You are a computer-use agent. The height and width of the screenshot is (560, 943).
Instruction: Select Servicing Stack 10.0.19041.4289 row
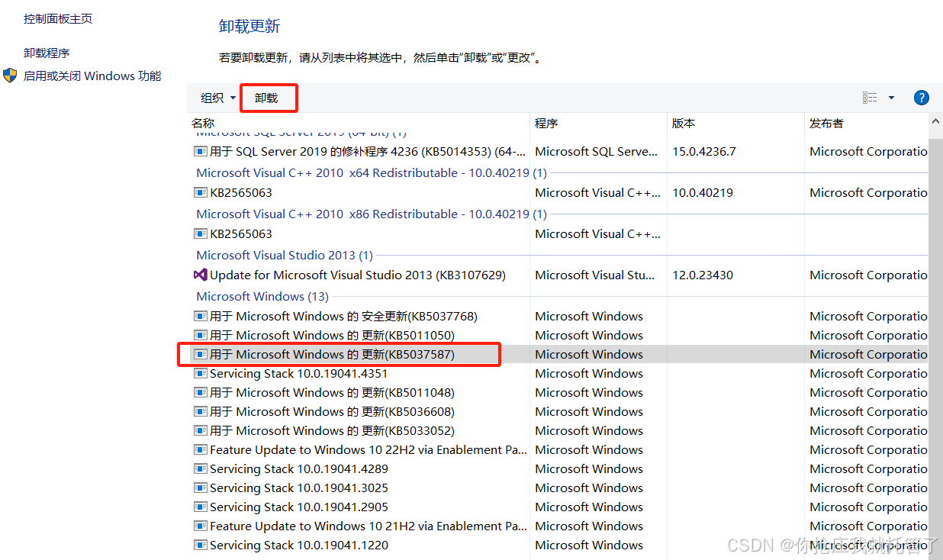pyautogui.click(x=558, y=468)
